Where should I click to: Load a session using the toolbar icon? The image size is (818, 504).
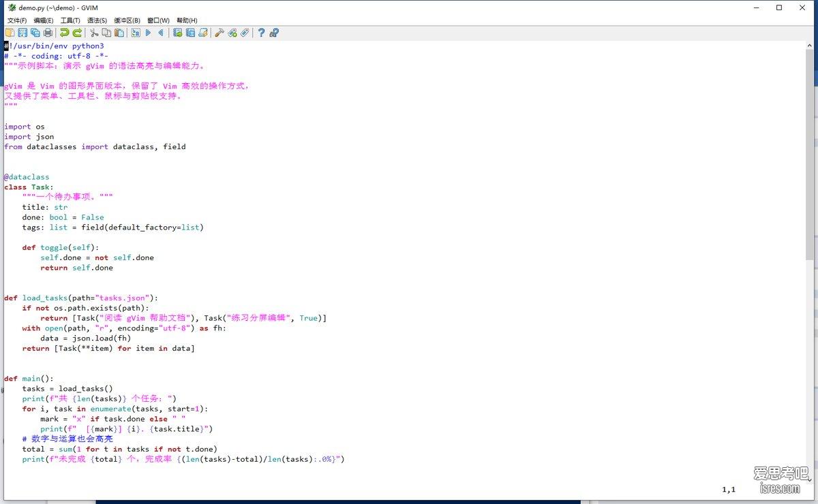point(178,33)
